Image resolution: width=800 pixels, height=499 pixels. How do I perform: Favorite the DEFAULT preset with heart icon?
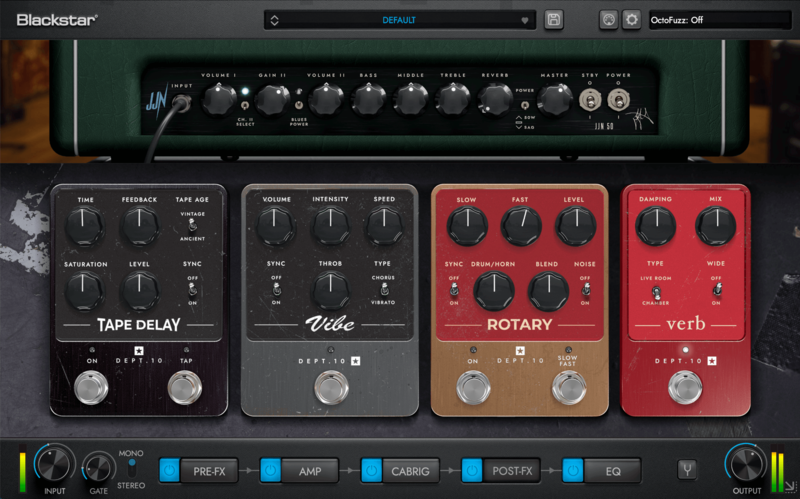(x=524, y=21)
